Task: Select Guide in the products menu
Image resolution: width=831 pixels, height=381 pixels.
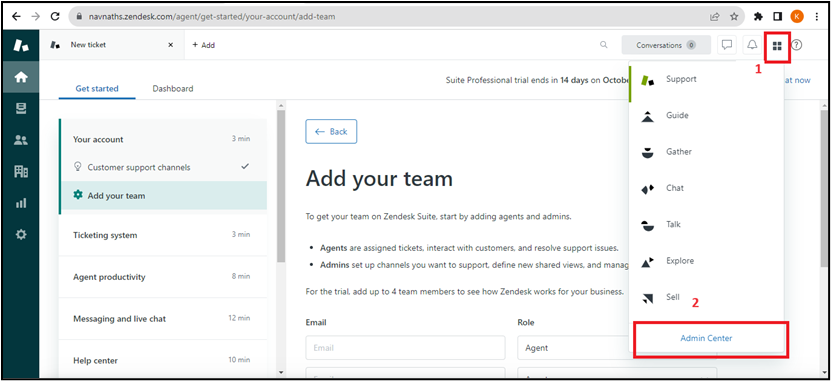Action: pos(705,116)
